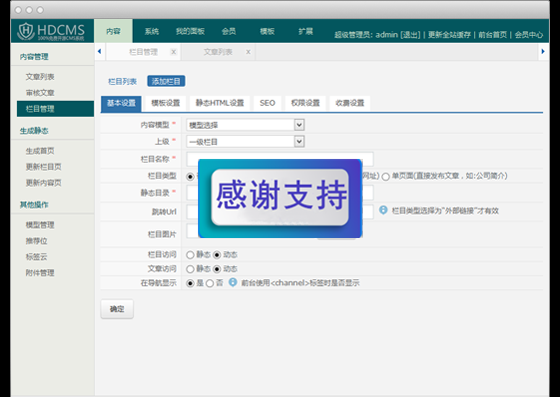Click the 添加栏目 button
560x397 pixels.
tap(166, 81)
